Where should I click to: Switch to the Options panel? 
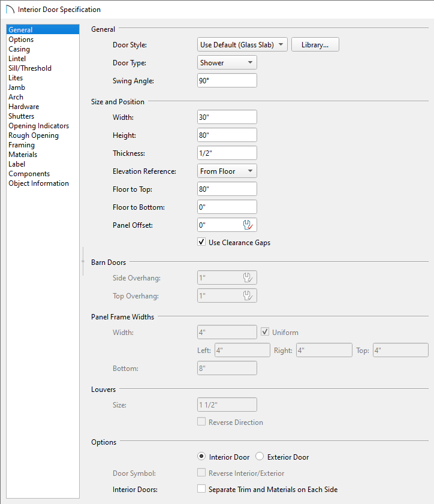[x=43, y=39]
